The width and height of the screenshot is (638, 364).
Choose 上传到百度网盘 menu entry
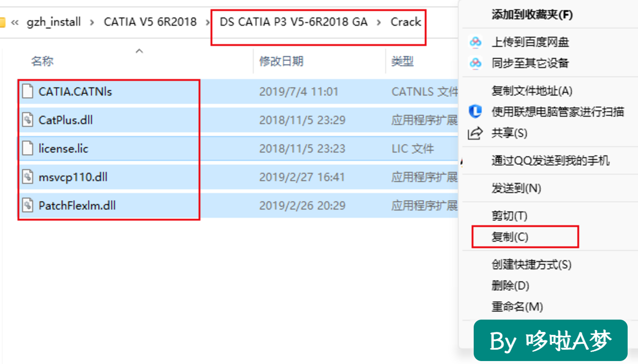pos(530,42)
